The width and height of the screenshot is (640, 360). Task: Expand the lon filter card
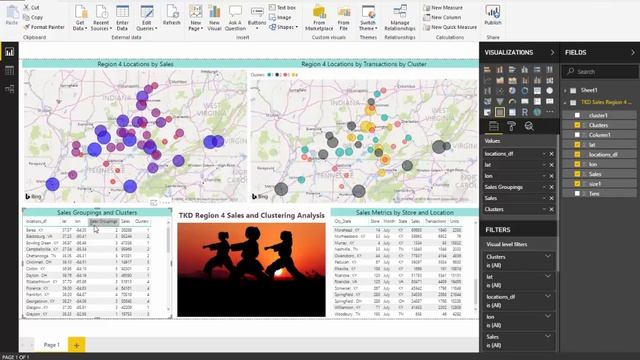548,316
